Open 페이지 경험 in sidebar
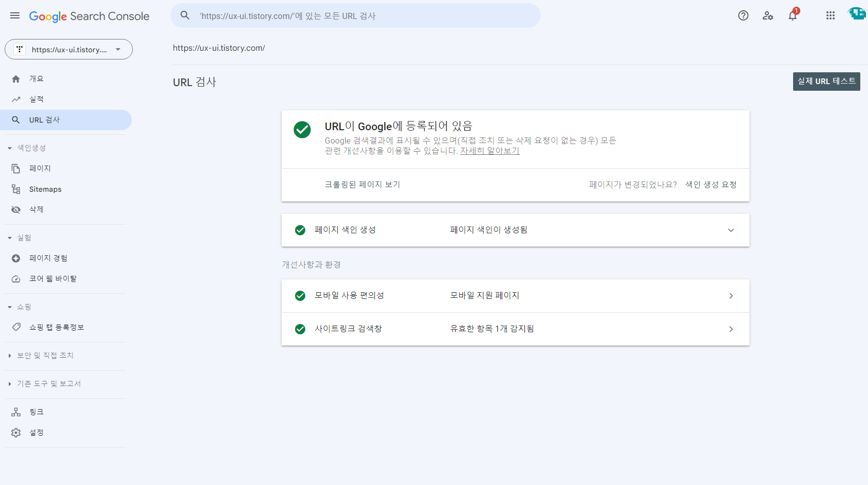Image resolution: width=868 pixels, height=485 pixels. (66, 258)
